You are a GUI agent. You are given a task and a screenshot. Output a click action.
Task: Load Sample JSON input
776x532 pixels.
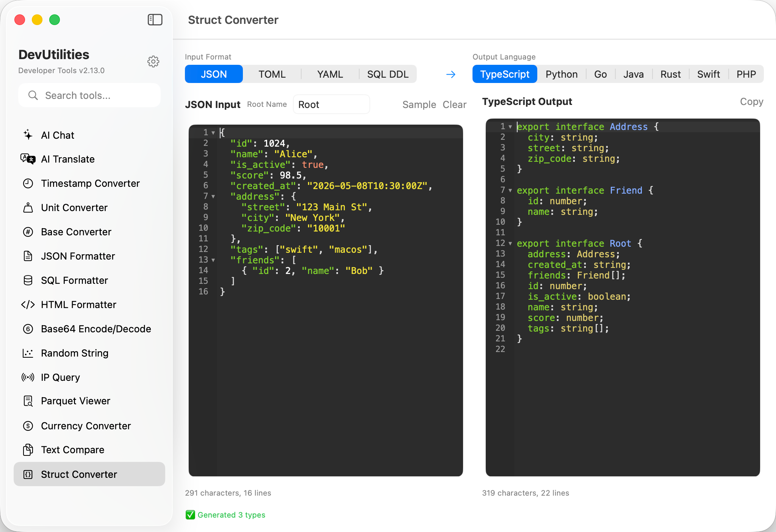coord(419,105)
